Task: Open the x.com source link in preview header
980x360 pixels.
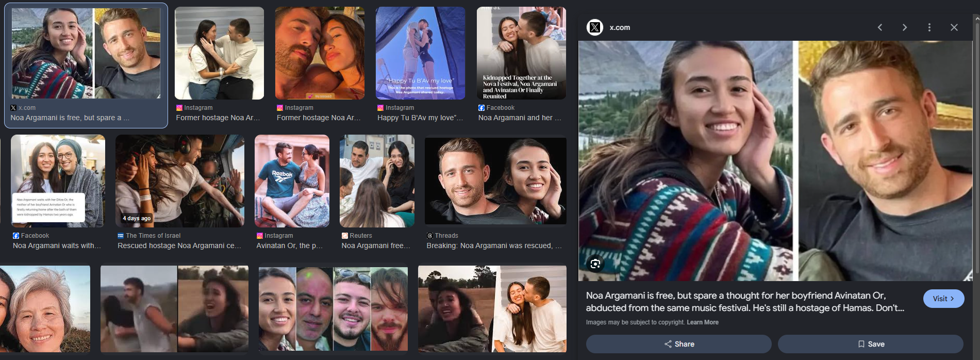Action: click(620, 27)
